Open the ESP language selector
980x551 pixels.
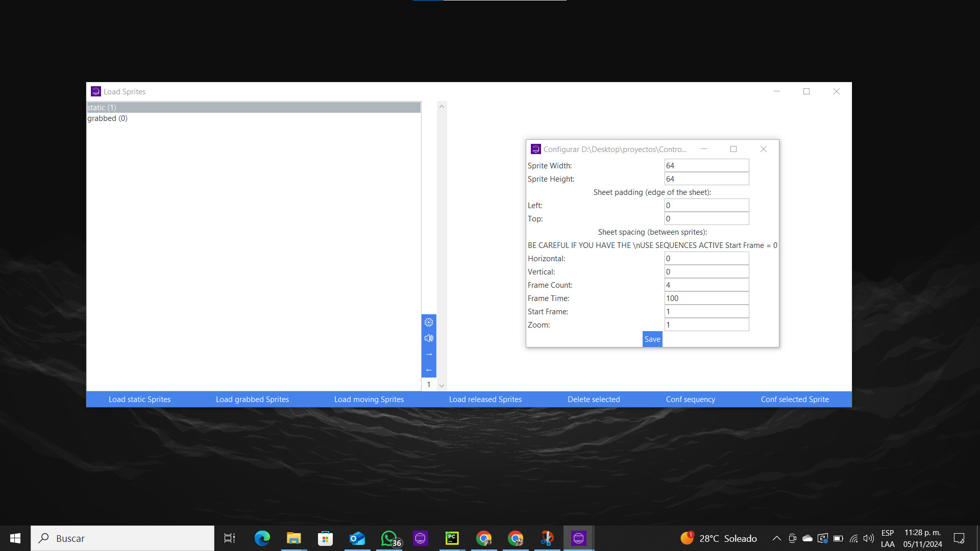pos(888,538)
